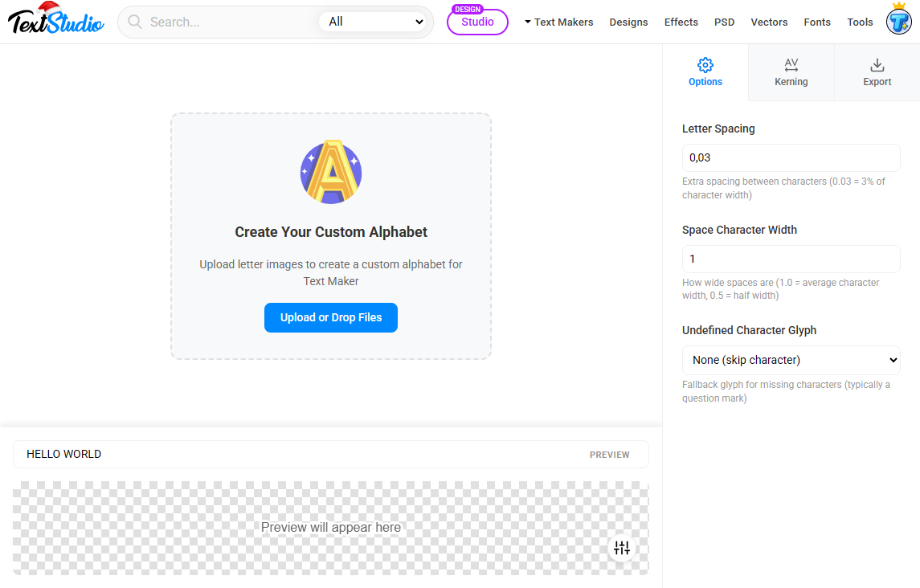
Task: Visit the Vectors section
Action: click(x=769, y=22)
